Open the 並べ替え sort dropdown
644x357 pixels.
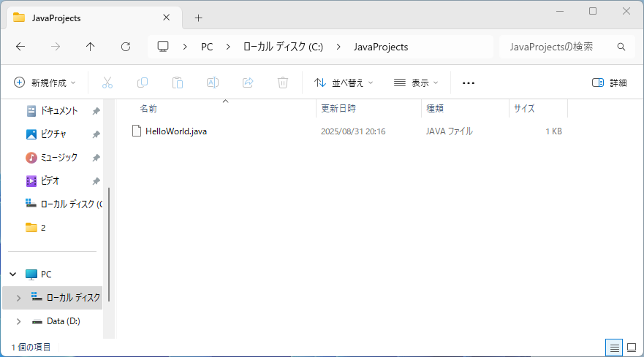[344, 82]
